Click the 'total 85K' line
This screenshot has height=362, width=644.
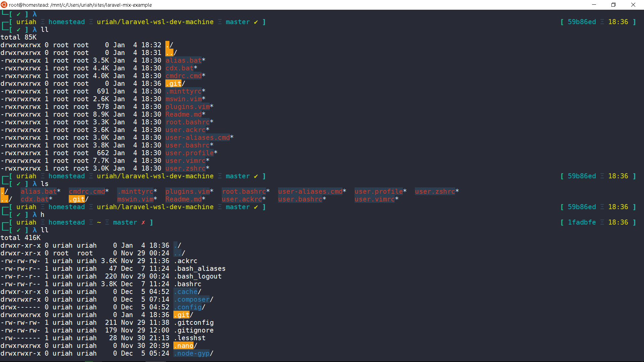click(18, 37)
